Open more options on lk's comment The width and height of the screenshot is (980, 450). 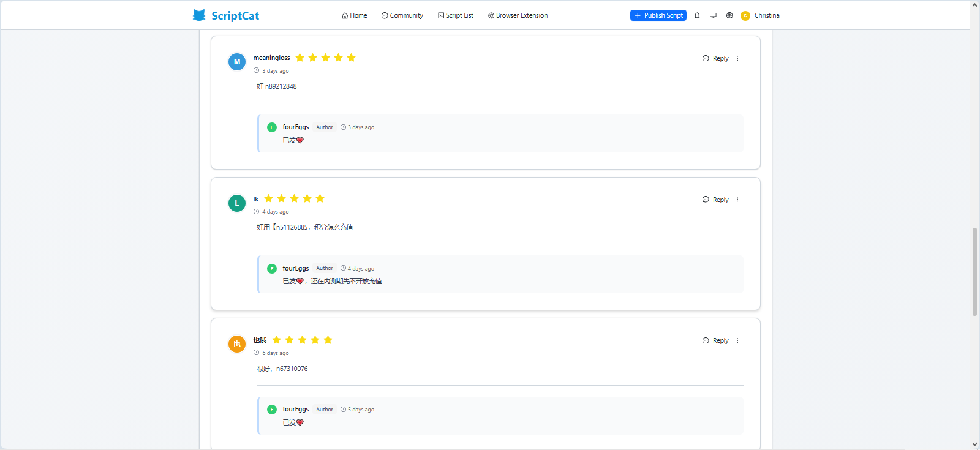pyautogui.click(x=737, y=200)
